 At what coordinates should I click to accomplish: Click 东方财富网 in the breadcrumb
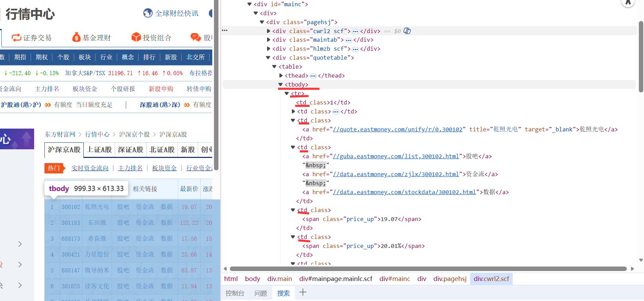[x=60, y=134]
